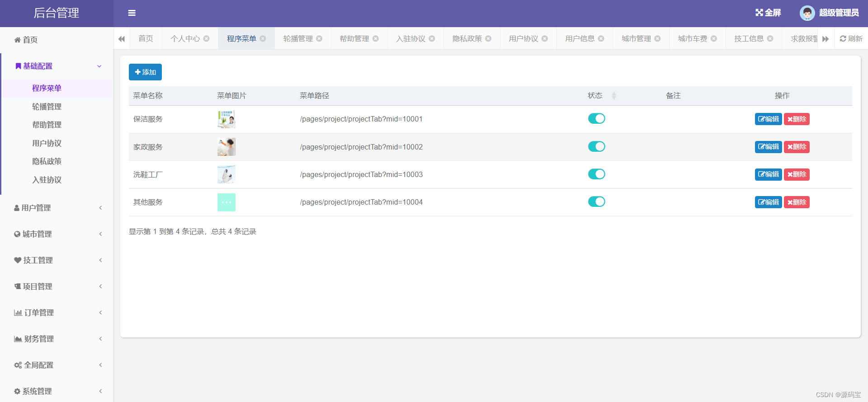Expand the 用户管理 sidebar section
Image resolution: width=868 pixels, height=402 pixels.
point(57,208)
